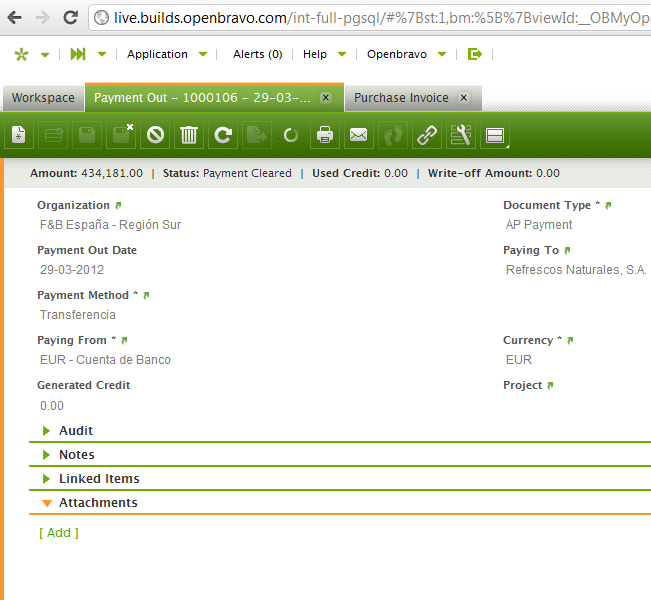The image size is (651, 600).
Task: Open the Help menu
Action: [x=324, y=54]
